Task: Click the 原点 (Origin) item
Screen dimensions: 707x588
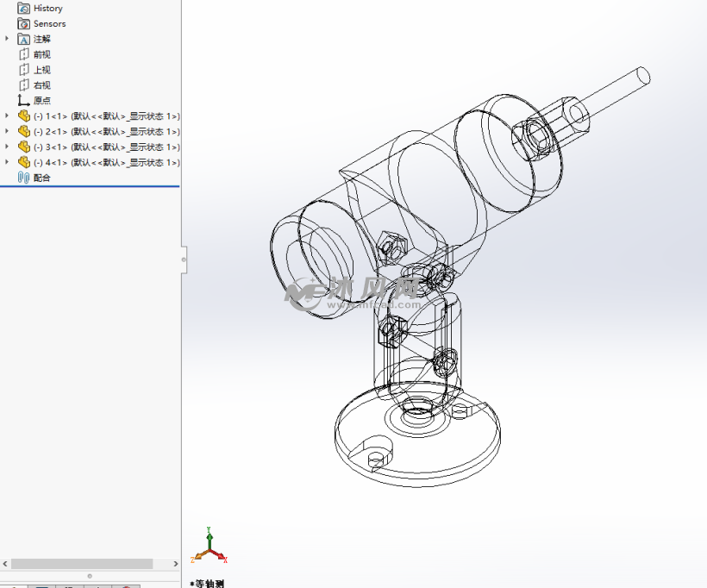Action: click(41, 101)
